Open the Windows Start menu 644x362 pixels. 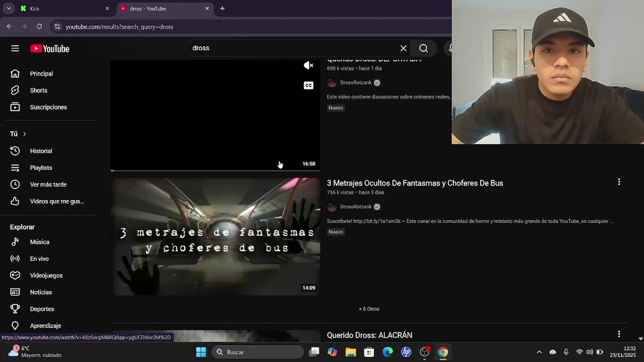pyautogui.click(x=201, y=352)
